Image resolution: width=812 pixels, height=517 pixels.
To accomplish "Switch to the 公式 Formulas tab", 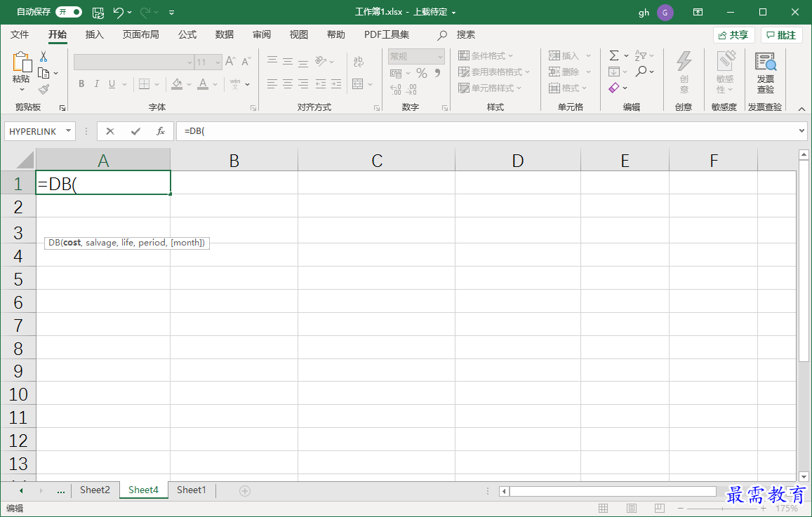I will click(x=187, y=34).
